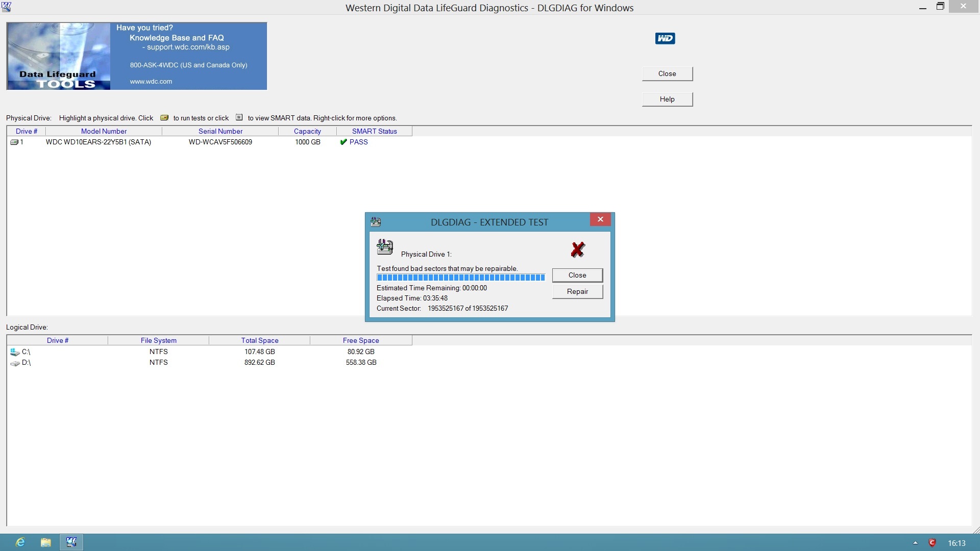Click 558.38 GB free space value
The height and width of the screenshot is (551, 980).
coord(361,363)
